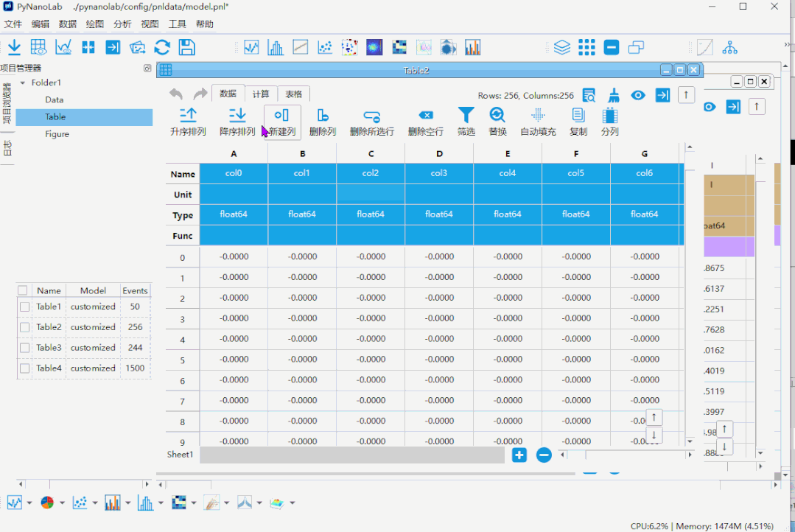Check the Table4 row checkbox
This screenshot has height=532, width=795.
24,368
